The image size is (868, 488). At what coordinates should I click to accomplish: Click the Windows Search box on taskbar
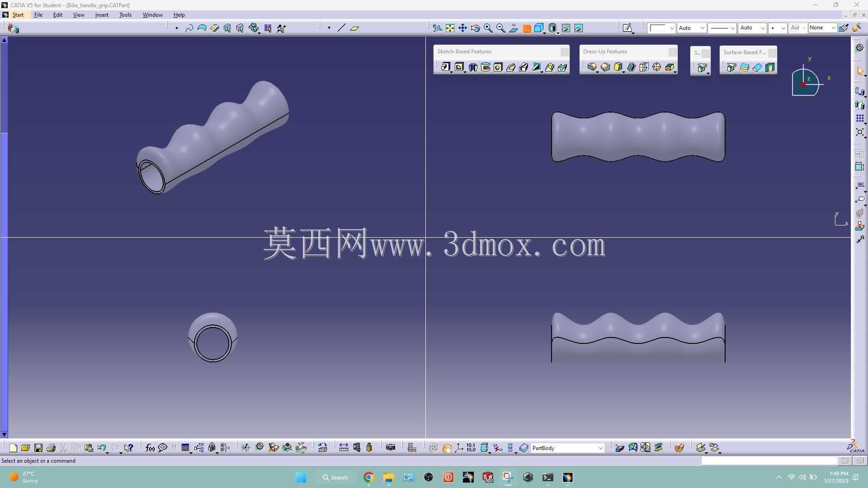point(335,478)
